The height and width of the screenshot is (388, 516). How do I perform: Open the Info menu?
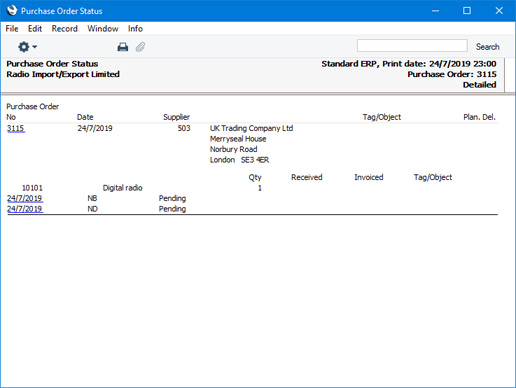tap(135, 29)
